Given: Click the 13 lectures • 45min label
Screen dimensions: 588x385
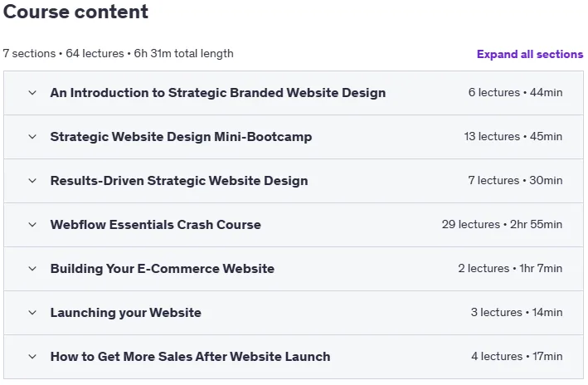Looking at the screenshot, I should [x=513, y=136].
